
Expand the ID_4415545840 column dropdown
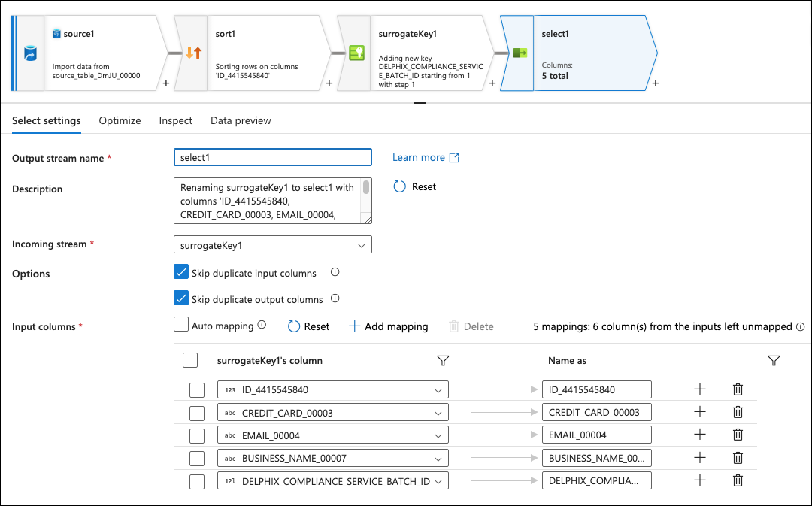[x=438, y=390]
